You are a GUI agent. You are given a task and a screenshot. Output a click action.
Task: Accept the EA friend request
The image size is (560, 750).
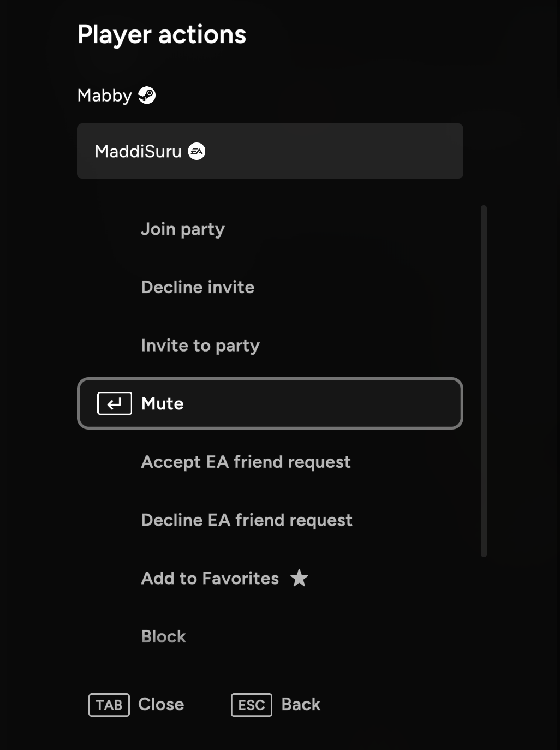click(x=246, y=462)
